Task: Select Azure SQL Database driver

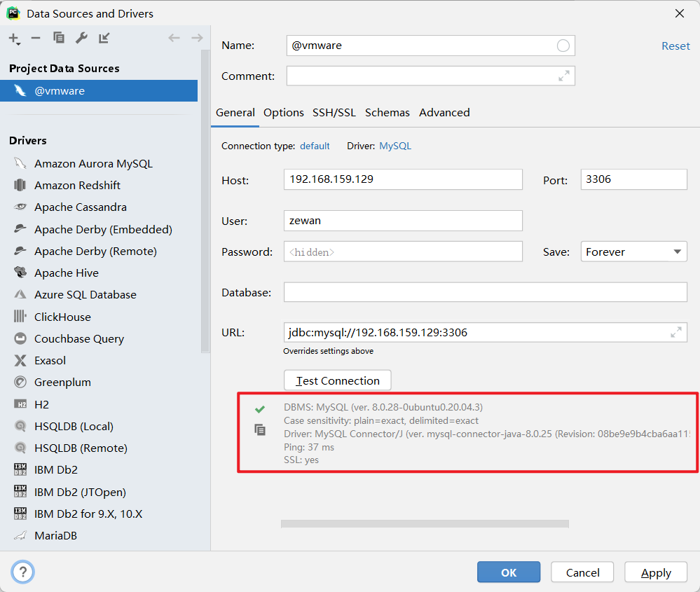Action: point(85,295)
